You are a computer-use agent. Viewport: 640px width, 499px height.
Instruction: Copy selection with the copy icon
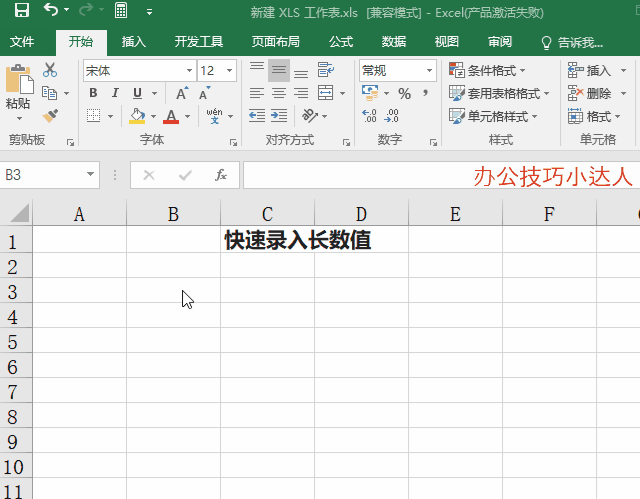tap(50, 93)
